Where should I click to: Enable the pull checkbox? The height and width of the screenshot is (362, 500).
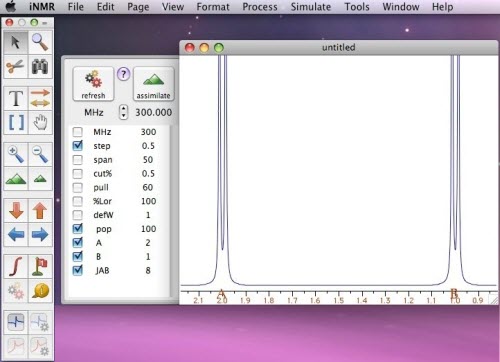coord(78,187)
